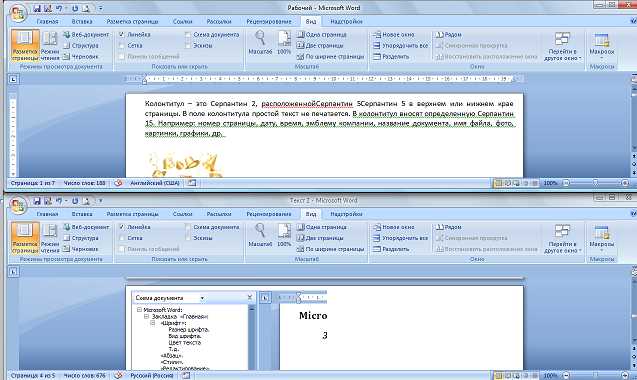Open the Масштаб zoom dialog in the Текст 2 window
Viewport: 637px width, 380px height.
click(260, 235)
